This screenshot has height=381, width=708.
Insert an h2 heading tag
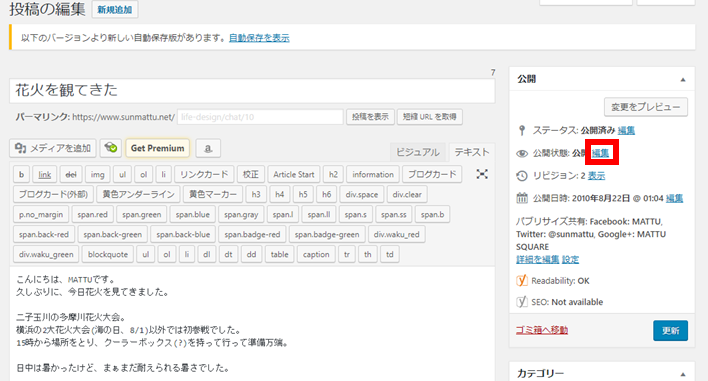(333, 174)
